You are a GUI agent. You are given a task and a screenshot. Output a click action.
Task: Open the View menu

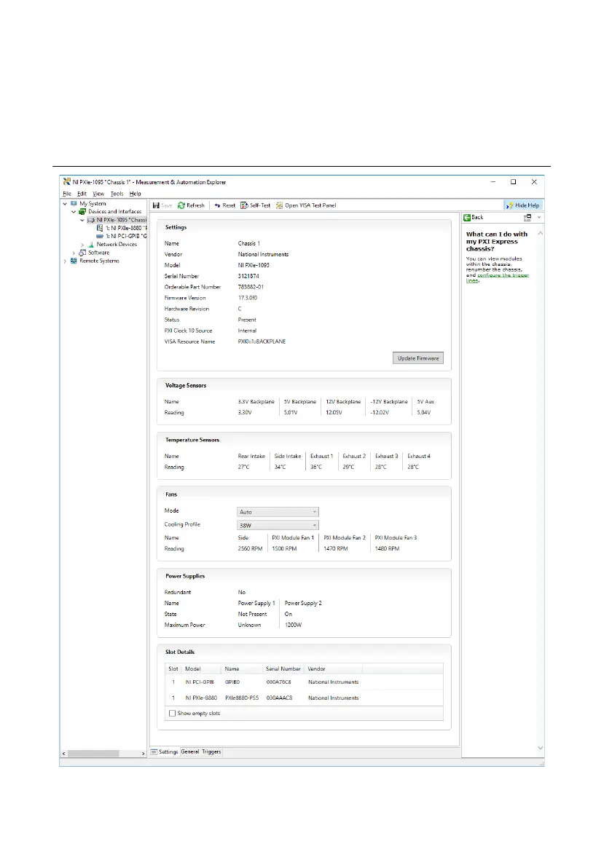pos(98,194)
